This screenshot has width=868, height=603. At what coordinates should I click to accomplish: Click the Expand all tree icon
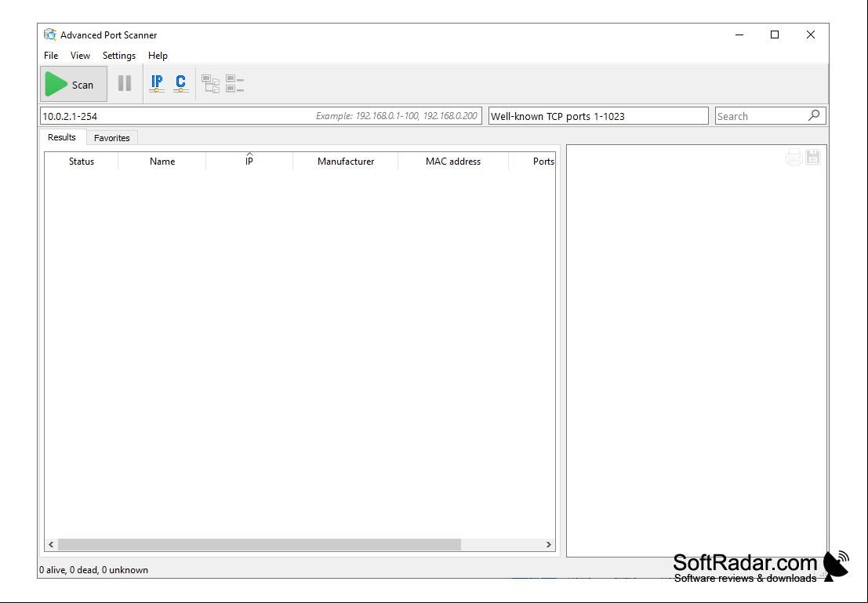pyautogui.click(x=210, y=84)
